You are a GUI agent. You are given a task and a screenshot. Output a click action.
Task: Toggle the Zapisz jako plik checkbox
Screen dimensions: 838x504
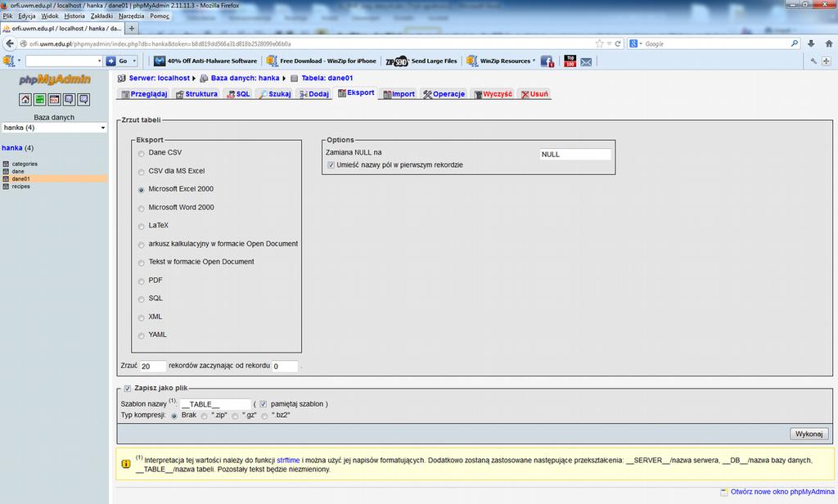click(x=127, y=389)
